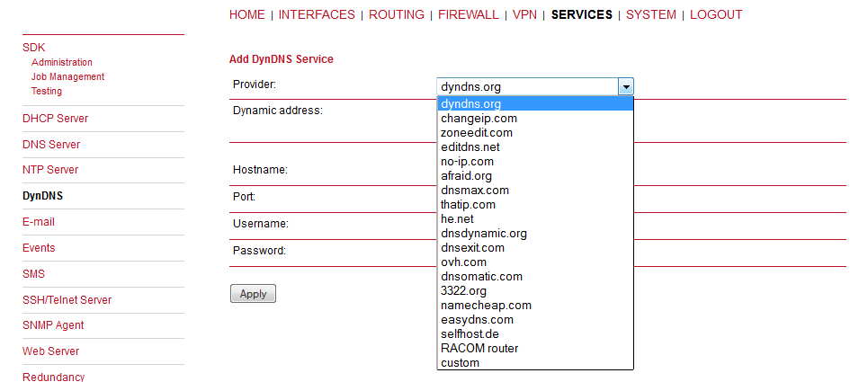Image resolution: width=868 pixels, height=382 pixels.
Task: Choose namecheap.com from the list
Action: coord(535,306)
